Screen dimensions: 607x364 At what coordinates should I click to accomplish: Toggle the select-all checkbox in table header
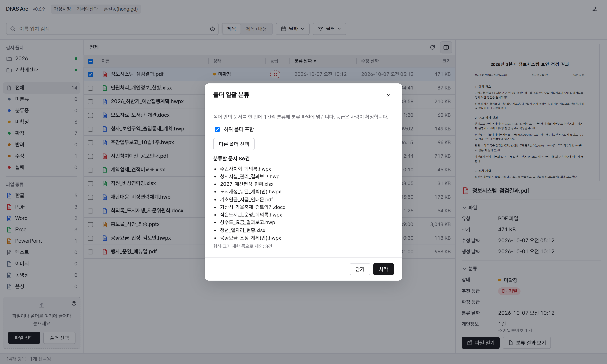(90, 61)
